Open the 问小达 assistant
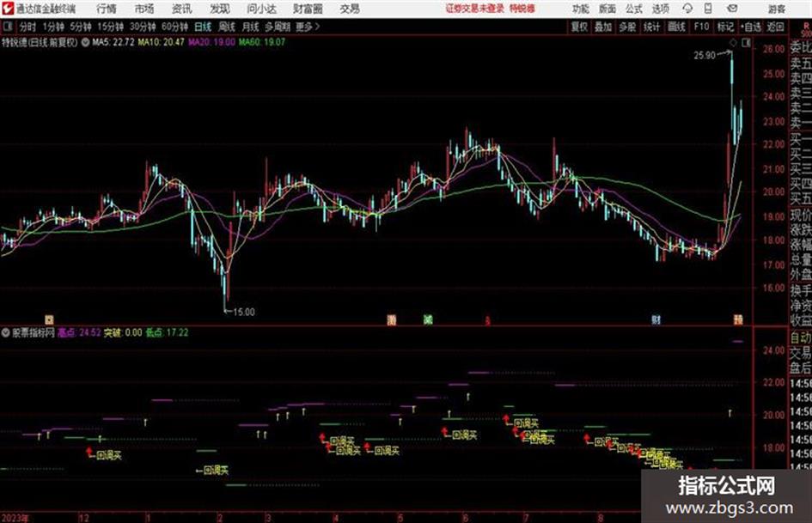 [x=261, y=9]
